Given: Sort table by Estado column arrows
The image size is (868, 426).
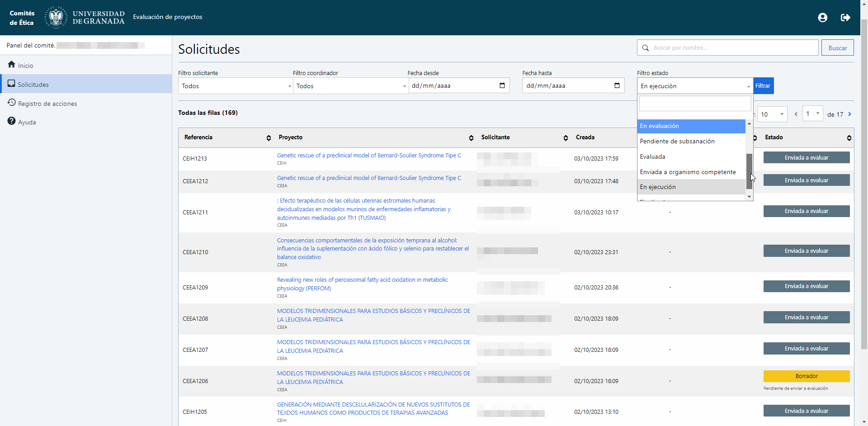Looking at the screenshot, I should tap(849, 138).
